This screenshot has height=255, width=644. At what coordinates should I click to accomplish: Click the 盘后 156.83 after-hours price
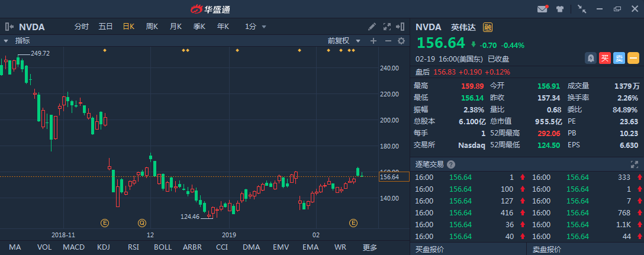click(x=446, y=72)
